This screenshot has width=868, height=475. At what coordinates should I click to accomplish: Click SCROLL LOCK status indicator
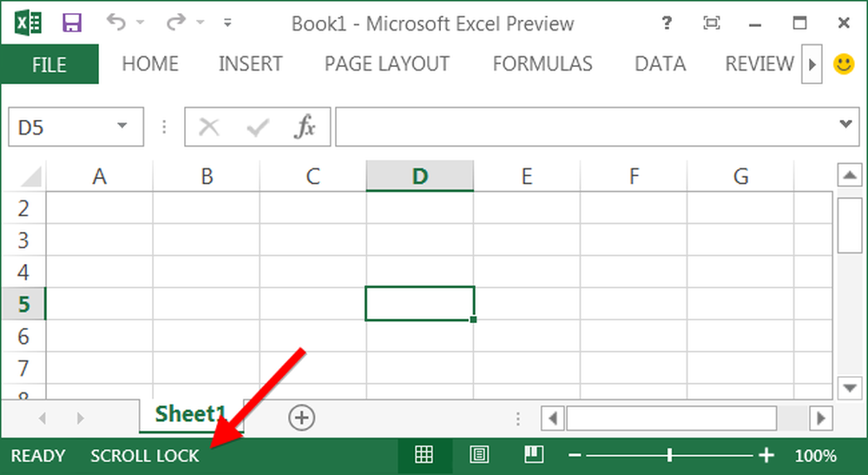pyautogui.click(x=144, y=456)
